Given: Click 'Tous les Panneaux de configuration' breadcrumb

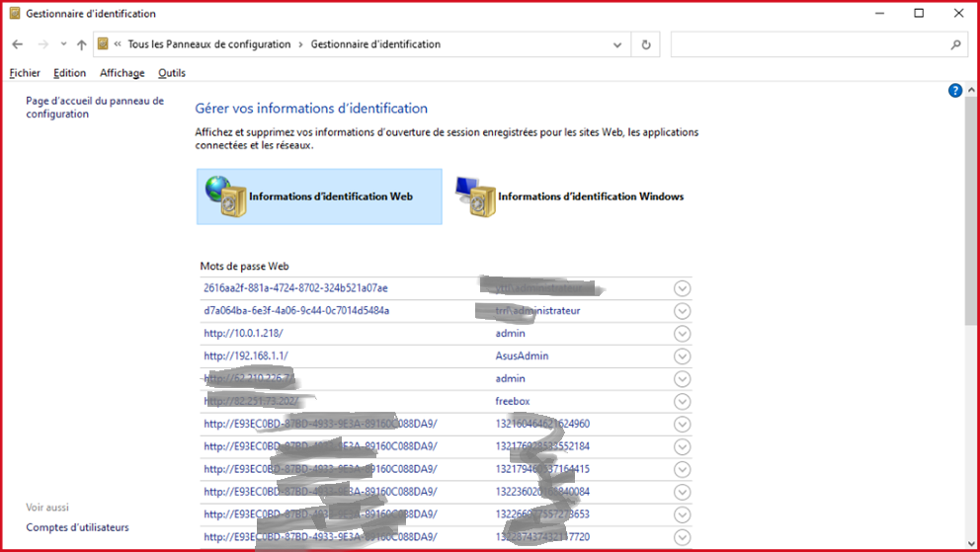Looking at the screenshot, I should click(x=209, y=44).
